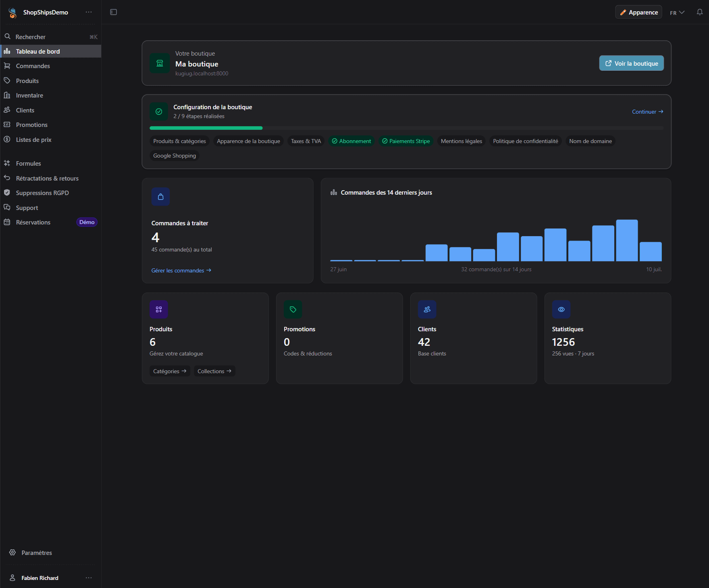Click the tallest bar in orders chart

pyautogui.click(x=627, y=241)
